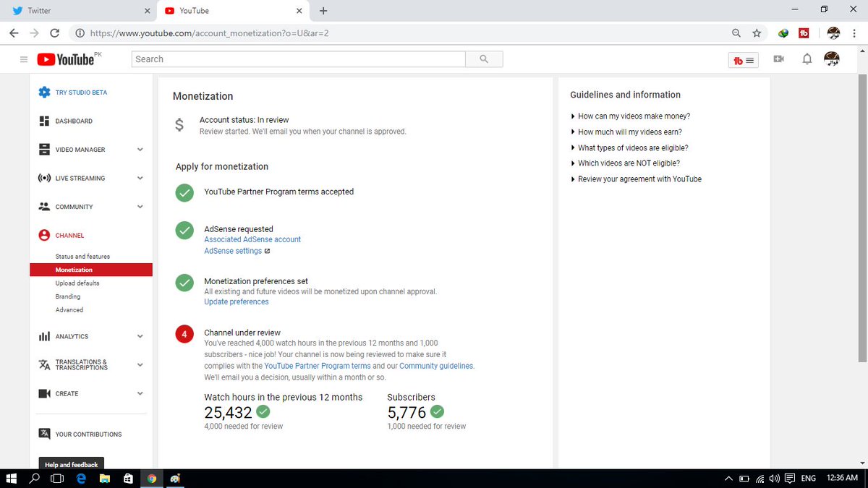Click the Your Contributions icon
Viewport: 868px width, 488px height.
click(44, 434)
